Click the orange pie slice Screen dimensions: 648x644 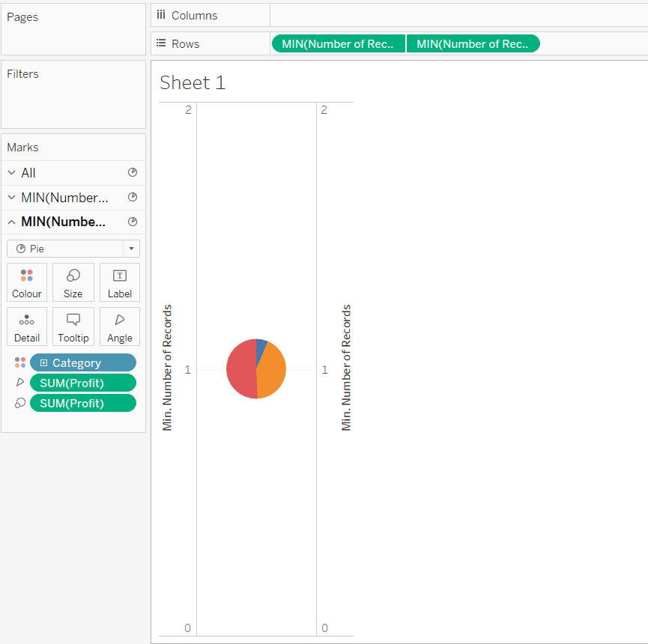pos(272,371)
